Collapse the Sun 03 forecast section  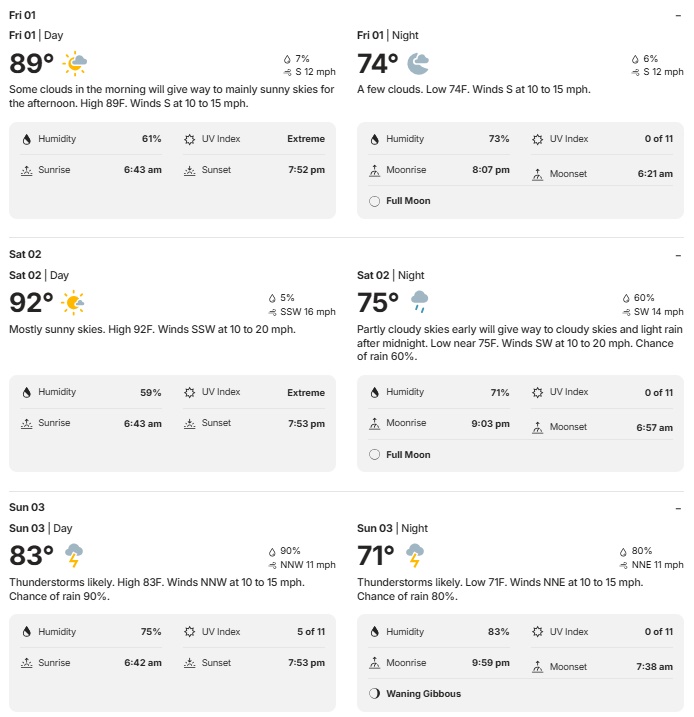click(x=679, y=508)
